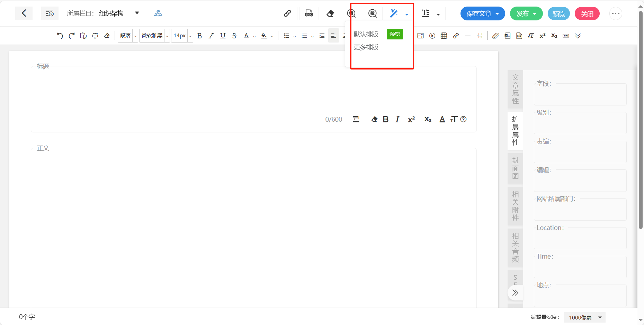Click the sensitive word check magnifier icon
644x325 pixels.
click(x=373, y=13)
